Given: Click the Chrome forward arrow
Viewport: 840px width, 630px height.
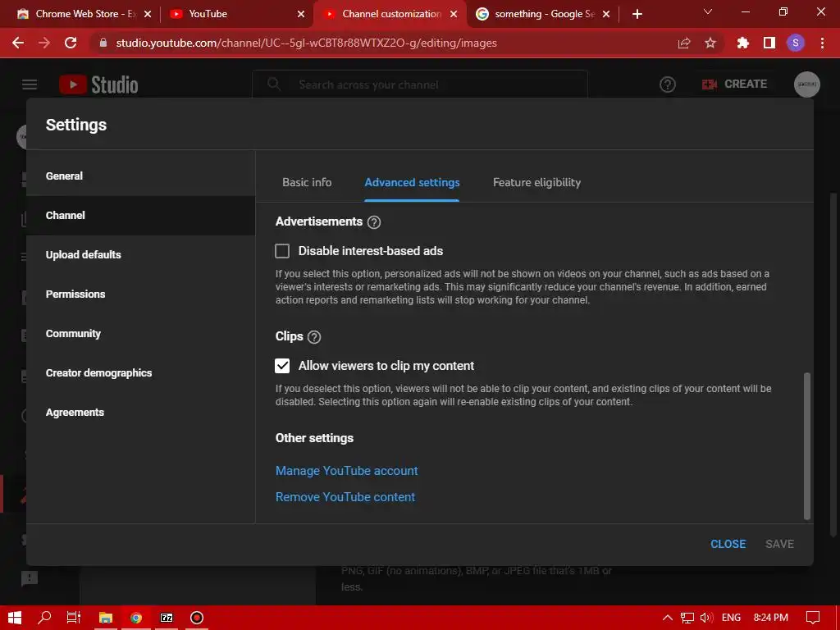Looking at the screenshot, I should 44,43.
